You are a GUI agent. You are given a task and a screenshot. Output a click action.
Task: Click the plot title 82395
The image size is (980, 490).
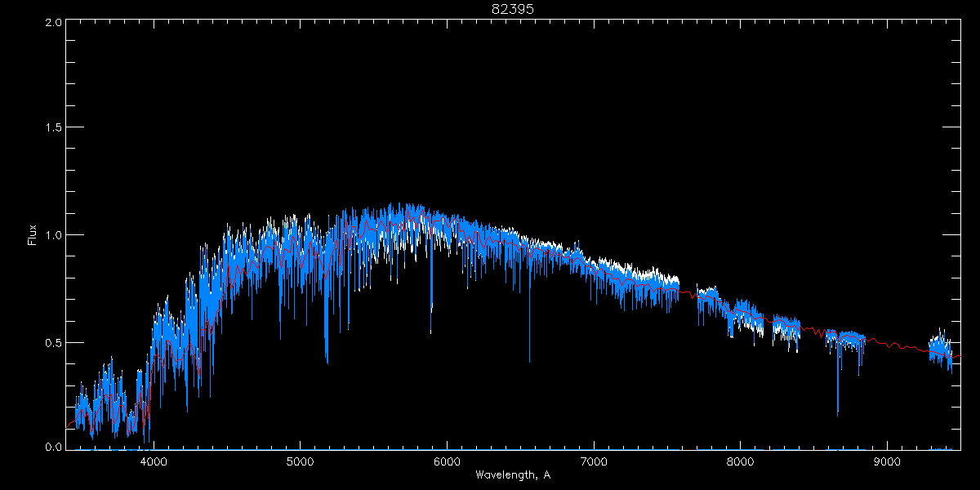click(512, 9)
